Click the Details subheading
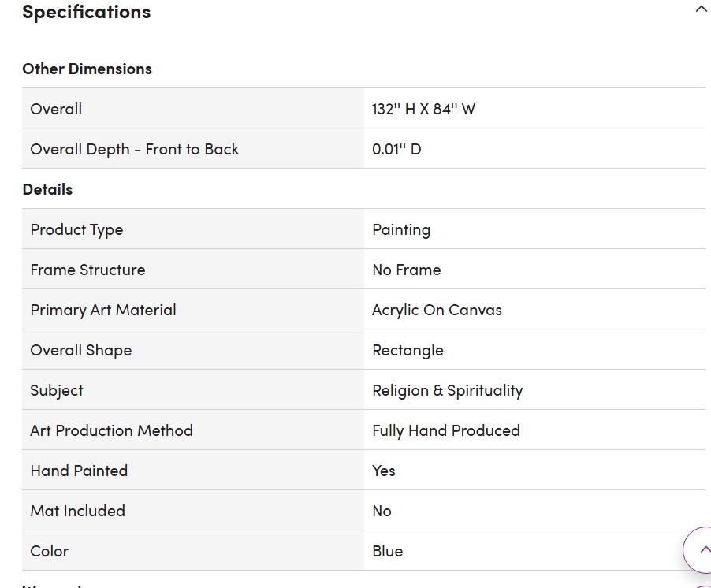 pos(47,189)
